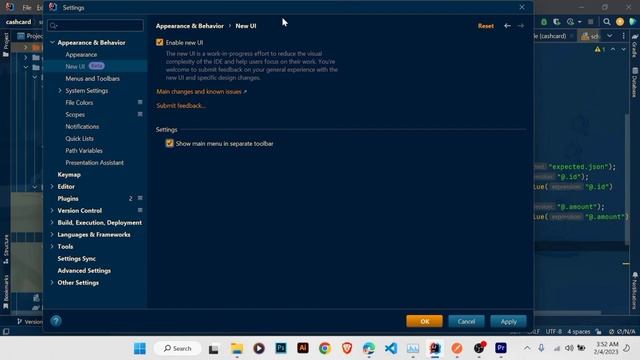Viewport: 640px width, 360px height.
Task: Expand Other Settings node
Action: coord(52,282)
